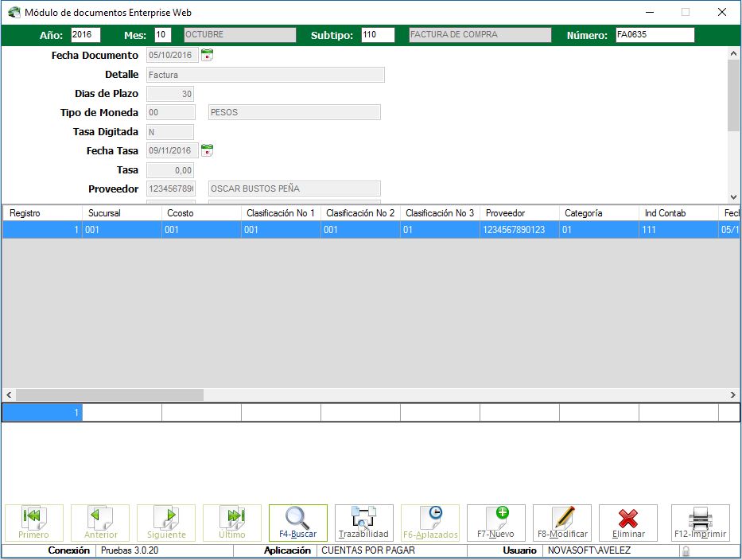Go to the Primero record button
Screen dimensions: 742x560
(33, 523)
